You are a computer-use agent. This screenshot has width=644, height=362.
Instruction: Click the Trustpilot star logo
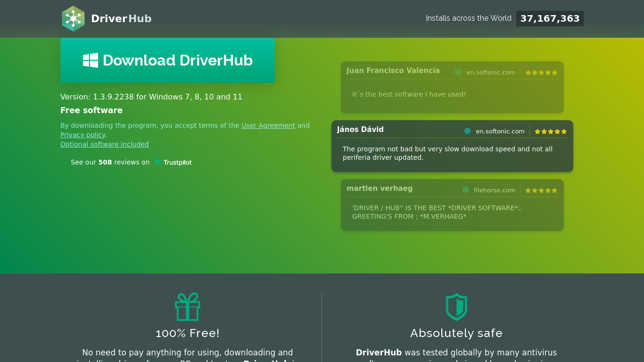[x=158, y=162]
